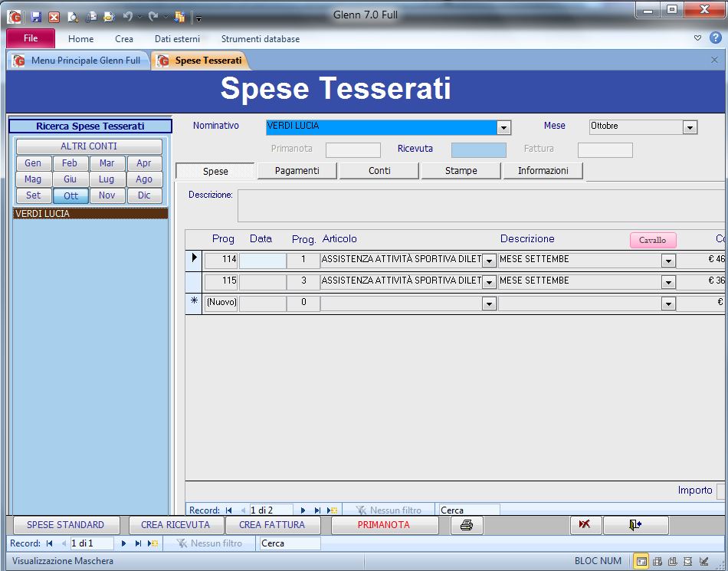Go to next record in main form navigator
Image resolution: width=728 pixels, height=571 pixels.
pos(124,543)
